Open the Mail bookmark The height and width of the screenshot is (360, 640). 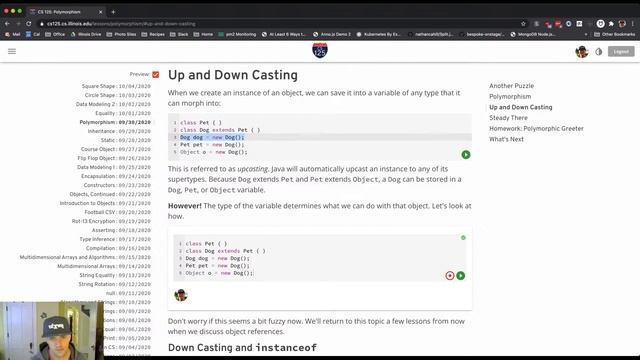[12, 34]
